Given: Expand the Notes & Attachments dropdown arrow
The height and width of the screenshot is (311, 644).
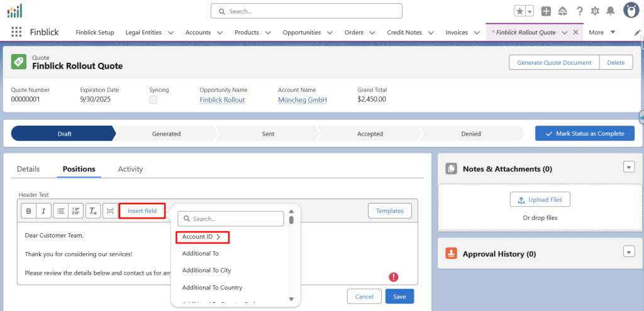Looking at the screenshot, I should 628,166.
